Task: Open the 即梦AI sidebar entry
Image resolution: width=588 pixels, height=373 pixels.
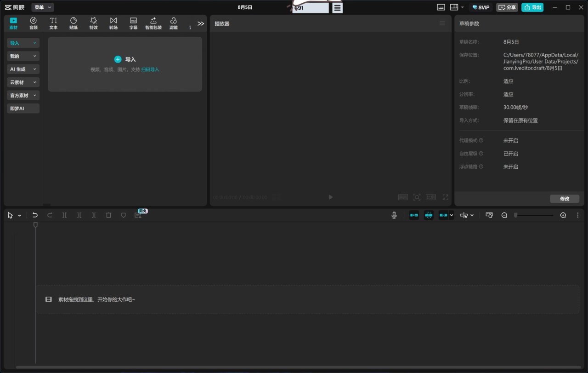Action: (x=23, y=109)
